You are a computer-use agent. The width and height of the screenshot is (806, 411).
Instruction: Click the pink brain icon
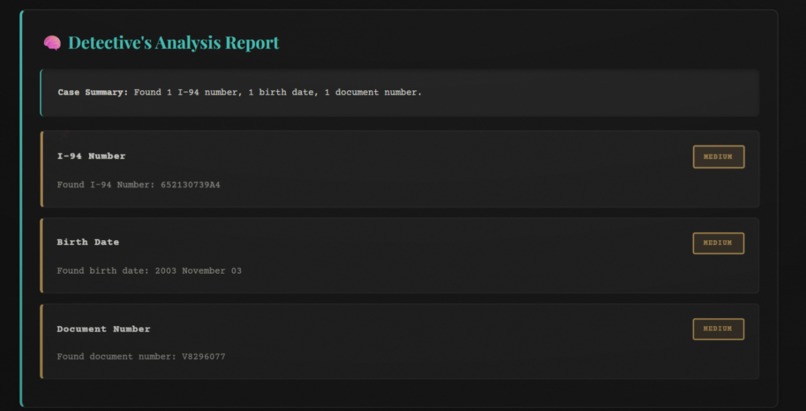pyautogui.click(x=52, y=43)
